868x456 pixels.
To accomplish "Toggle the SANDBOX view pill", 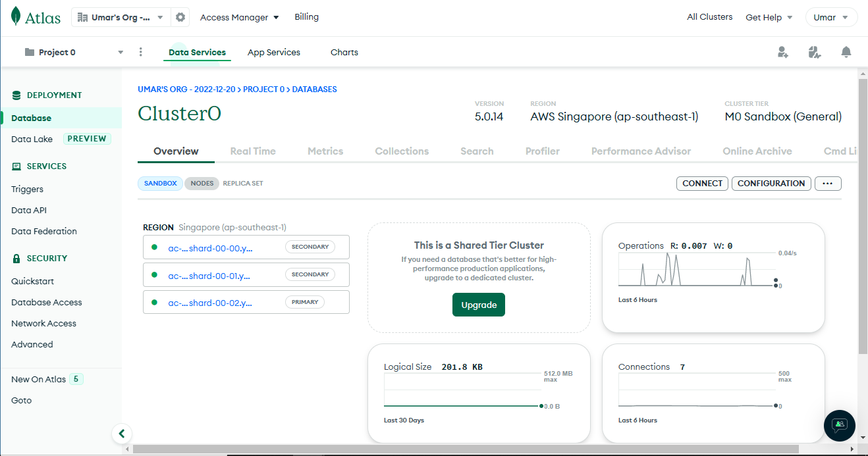I will [x=160, y=184].
